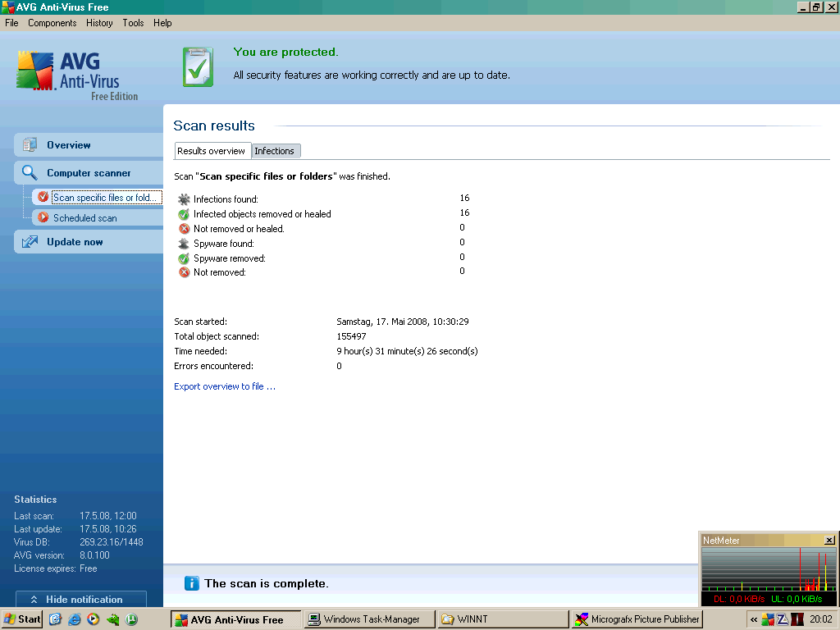This screenshot has width=840, height=630.
Task: Switch to the Infections tab
Action: 274,151
